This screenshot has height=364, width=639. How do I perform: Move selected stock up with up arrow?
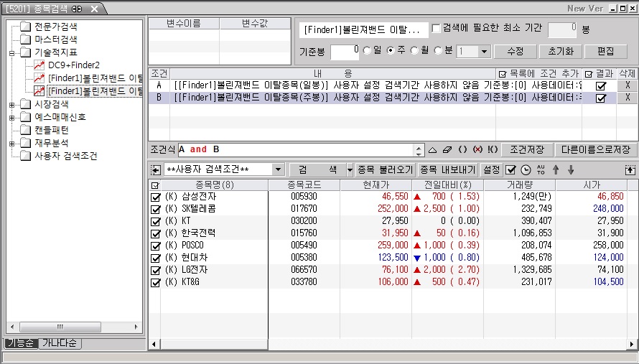click(555, 170)
